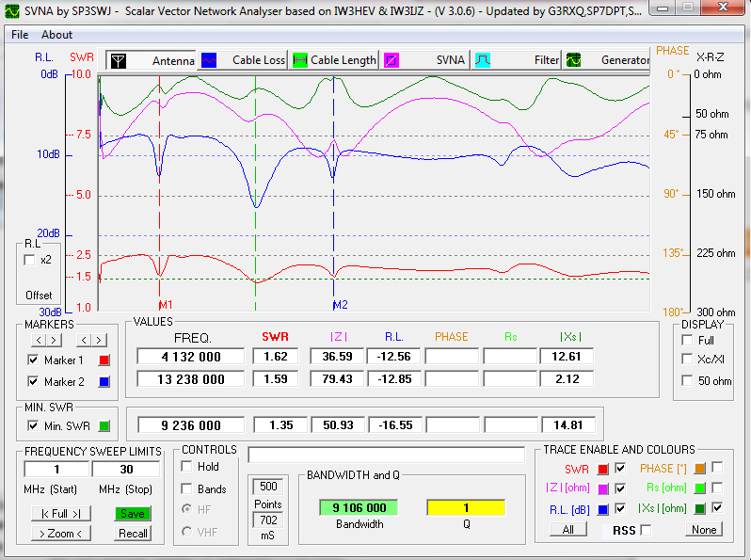The image size is (751, 560).
Task: Click the magenta SVNA mode icon
Action: click(x=390, y=60)
